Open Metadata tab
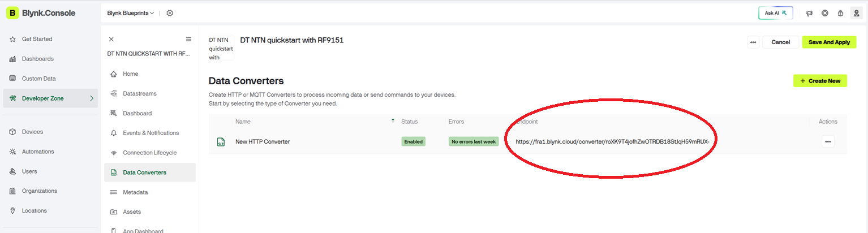Screen dimensions: 868x233 [x=150, y=192]
